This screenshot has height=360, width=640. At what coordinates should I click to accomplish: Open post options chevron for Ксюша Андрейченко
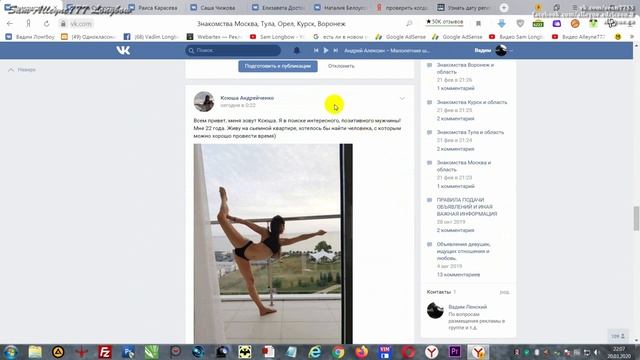(x=402, y=98)
